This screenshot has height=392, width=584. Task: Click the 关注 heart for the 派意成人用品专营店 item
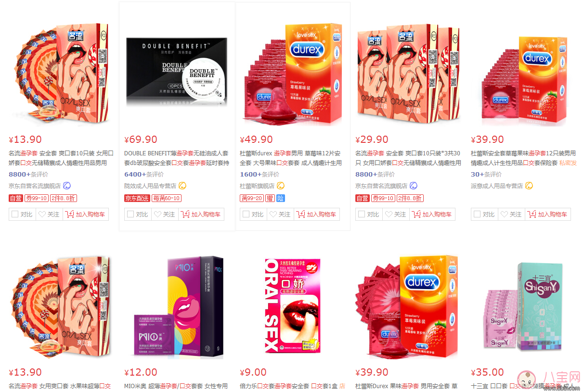(x=511, y=215)
